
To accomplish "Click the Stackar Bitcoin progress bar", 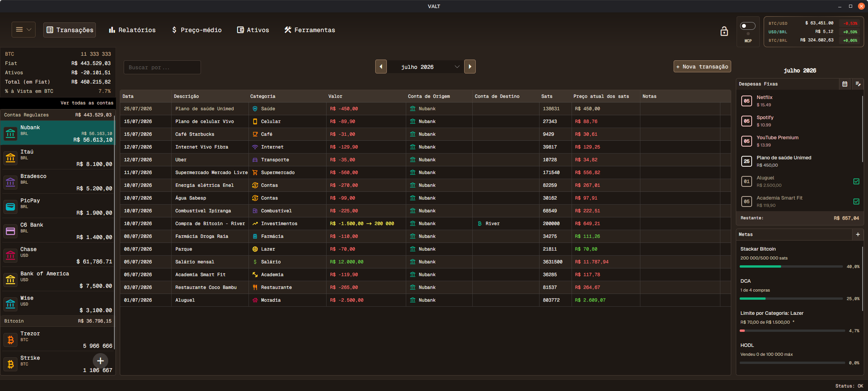I will coord(791,266).
